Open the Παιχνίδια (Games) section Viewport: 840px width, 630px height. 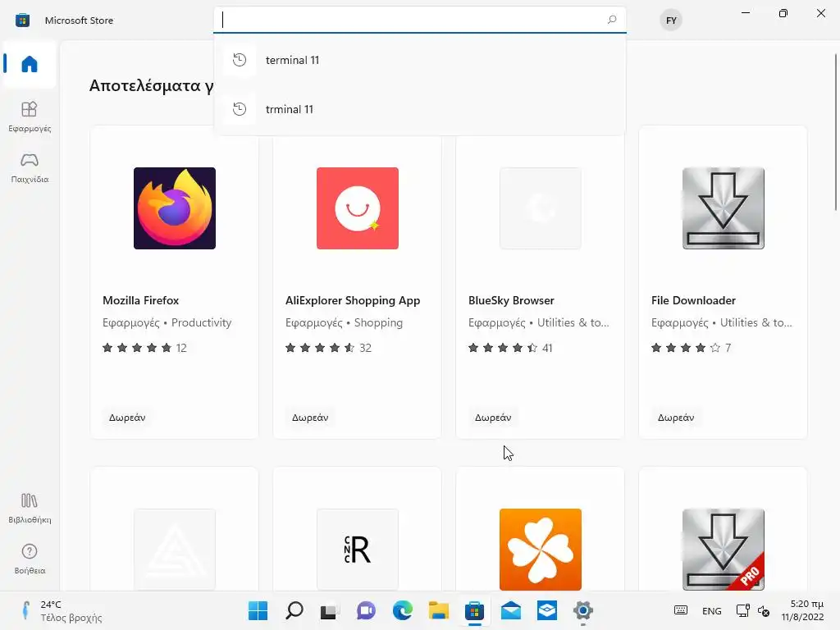tap(30, 167)
